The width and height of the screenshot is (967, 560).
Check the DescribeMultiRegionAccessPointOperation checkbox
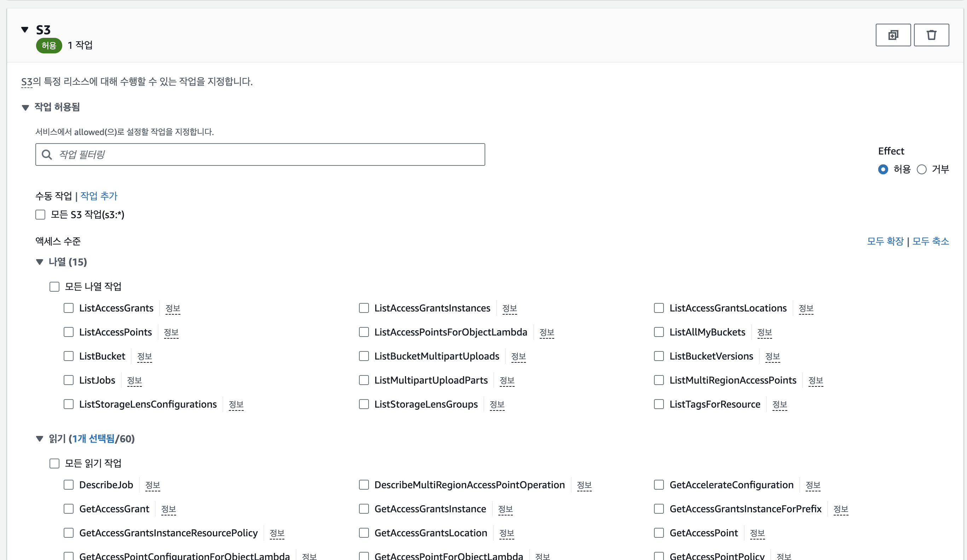(x=364, y=485)
